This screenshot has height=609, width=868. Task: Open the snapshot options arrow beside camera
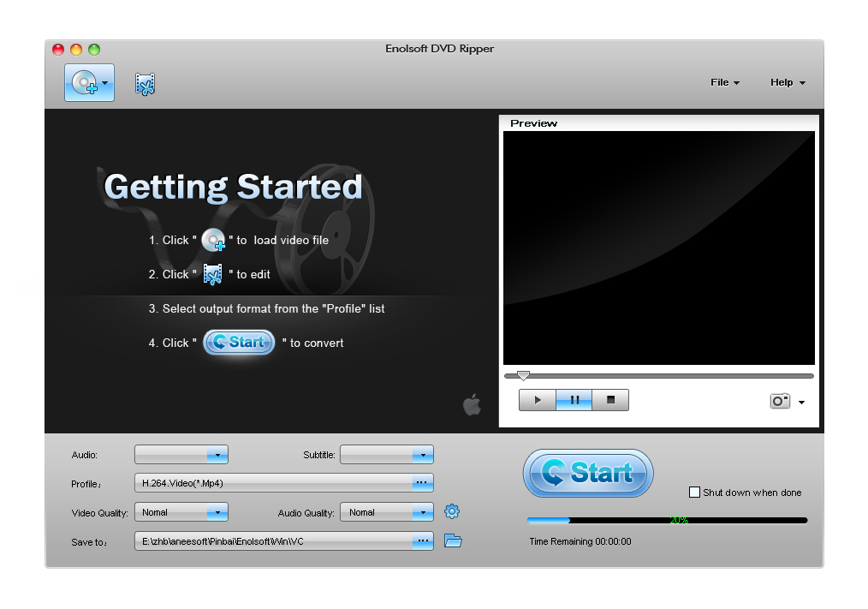(x=801, y=403)
